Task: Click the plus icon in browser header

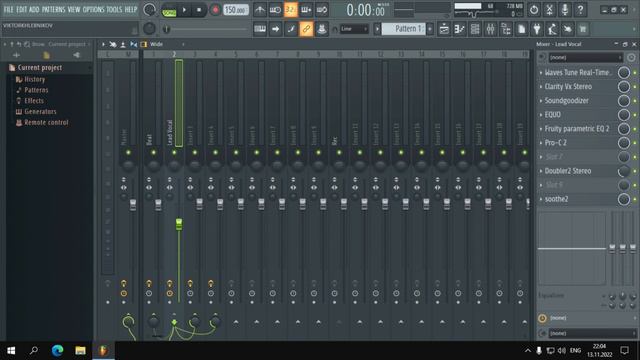Action: 16,55
